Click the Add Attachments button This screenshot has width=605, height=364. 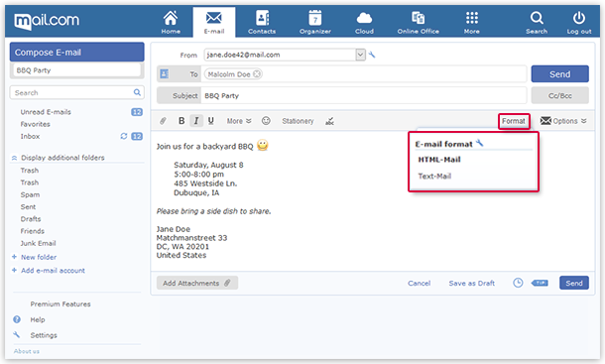197,283
